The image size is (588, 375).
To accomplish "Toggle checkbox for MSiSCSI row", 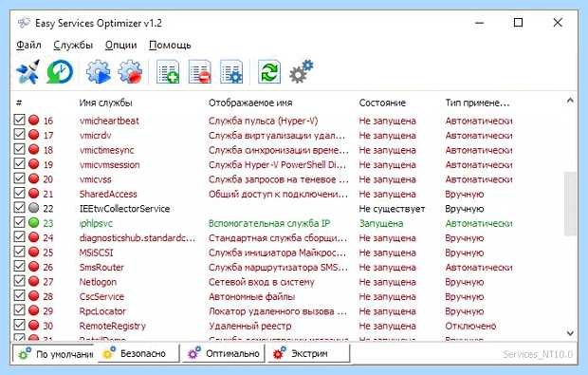I will pyautogui.click(x=19, y=252).
